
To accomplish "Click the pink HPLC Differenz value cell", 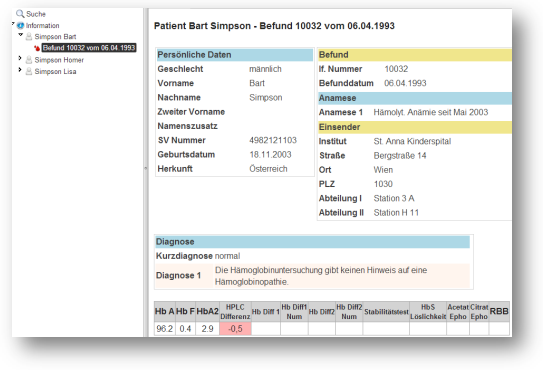I will coord(235,328).
